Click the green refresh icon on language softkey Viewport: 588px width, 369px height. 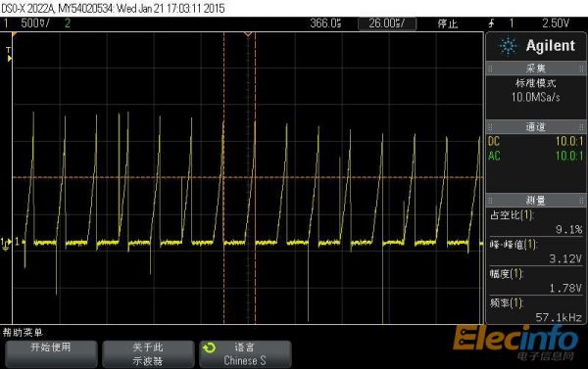[210, 348]
